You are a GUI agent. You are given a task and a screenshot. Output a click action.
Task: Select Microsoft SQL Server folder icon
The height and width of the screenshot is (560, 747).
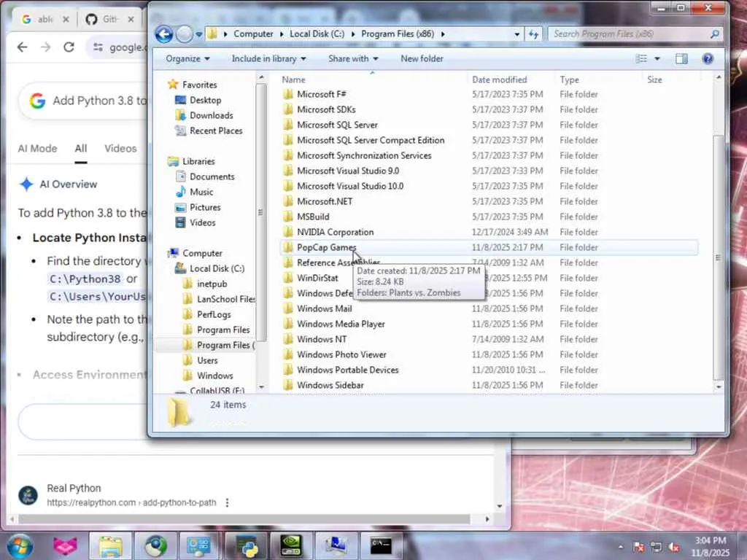(x=287, y=125)
